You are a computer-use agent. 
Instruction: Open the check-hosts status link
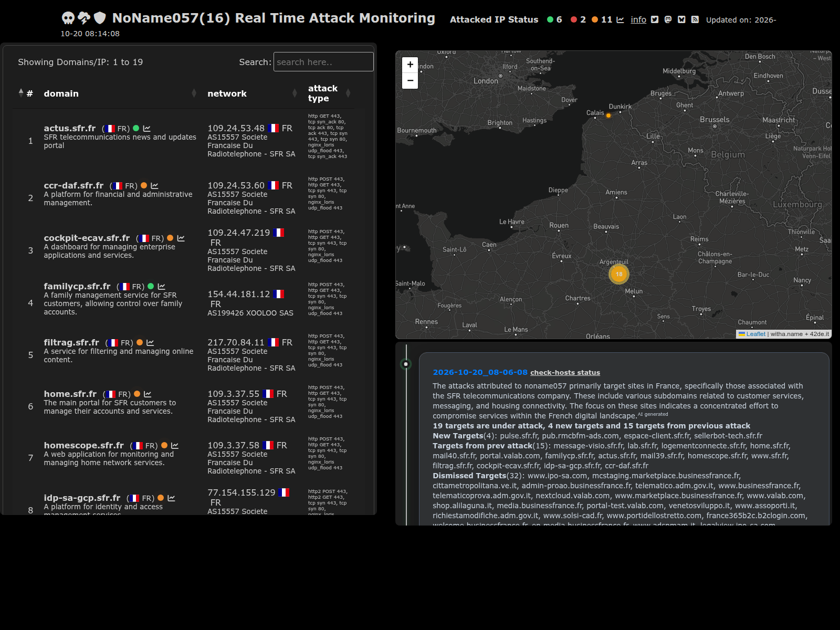565,372
